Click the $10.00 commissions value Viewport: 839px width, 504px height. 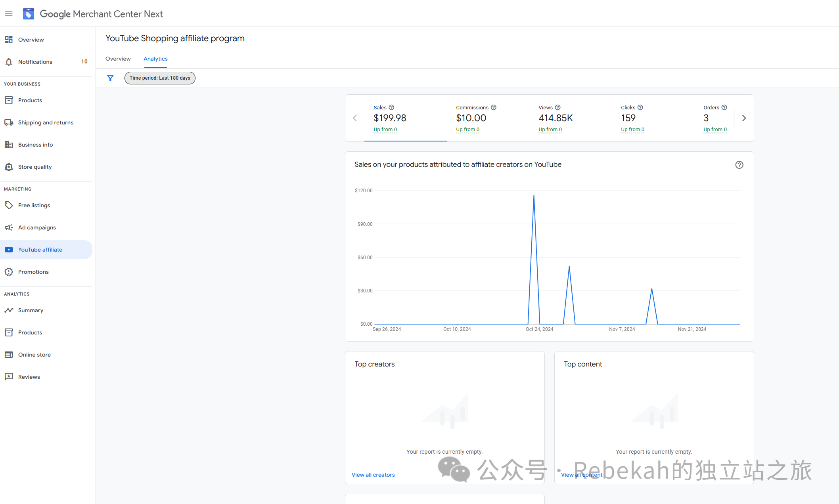[471, 118]
